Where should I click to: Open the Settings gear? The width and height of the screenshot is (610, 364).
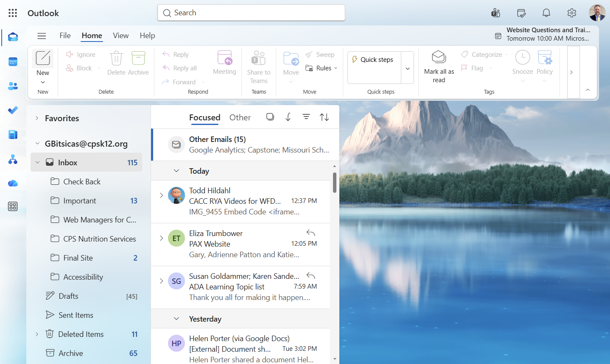(572, 13)
